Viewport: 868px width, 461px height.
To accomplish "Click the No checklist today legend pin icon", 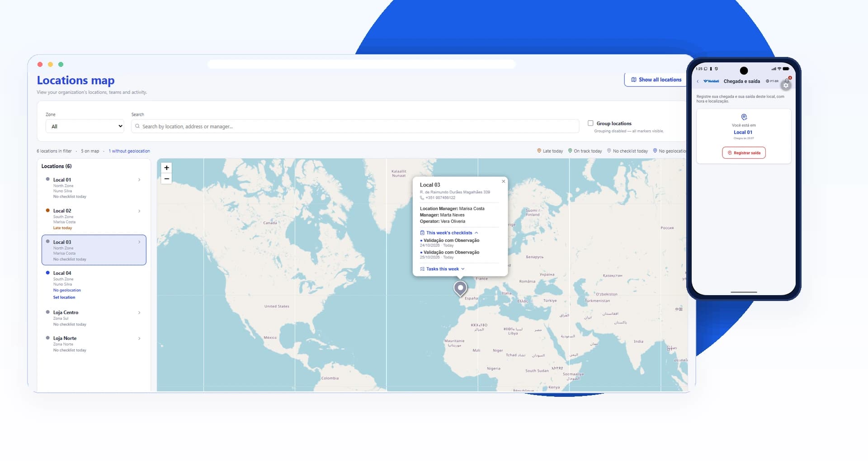I will (609, 151).
